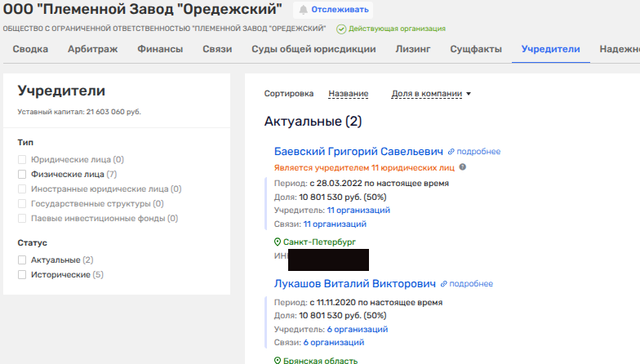Enable the Актуальные status checkbox
The height and width of the screenshot is (364, 640).
(23, 260)
